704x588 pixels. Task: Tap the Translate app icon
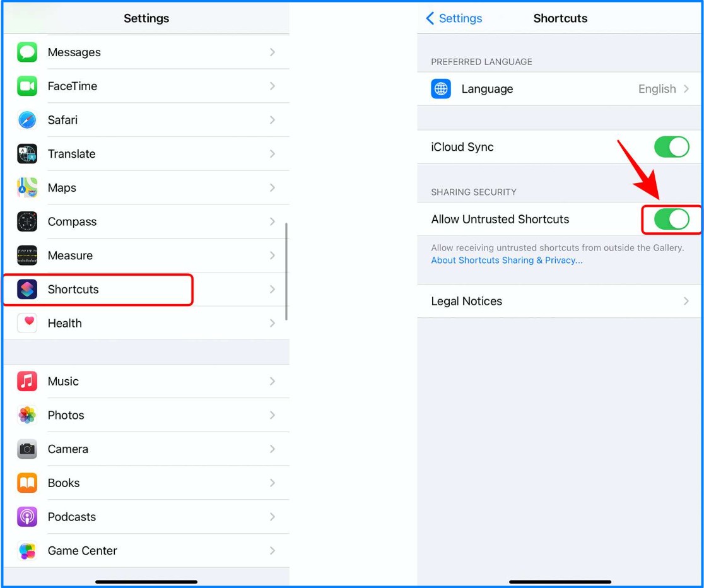coord(27,154)
